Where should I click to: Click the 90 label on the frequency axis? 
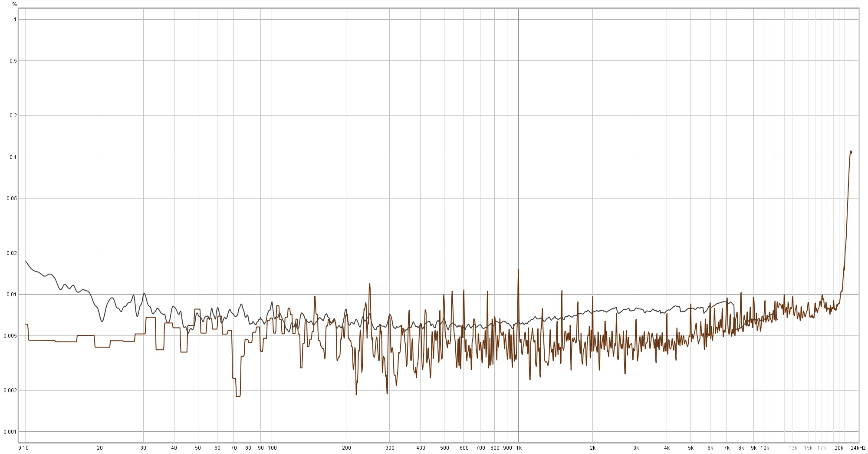pos(261,448)
